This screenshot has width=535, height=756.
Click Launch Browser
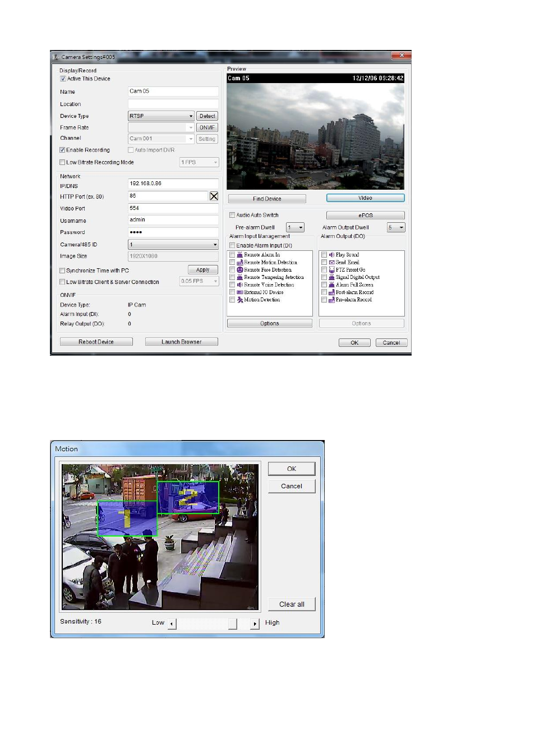coord(182,342)
